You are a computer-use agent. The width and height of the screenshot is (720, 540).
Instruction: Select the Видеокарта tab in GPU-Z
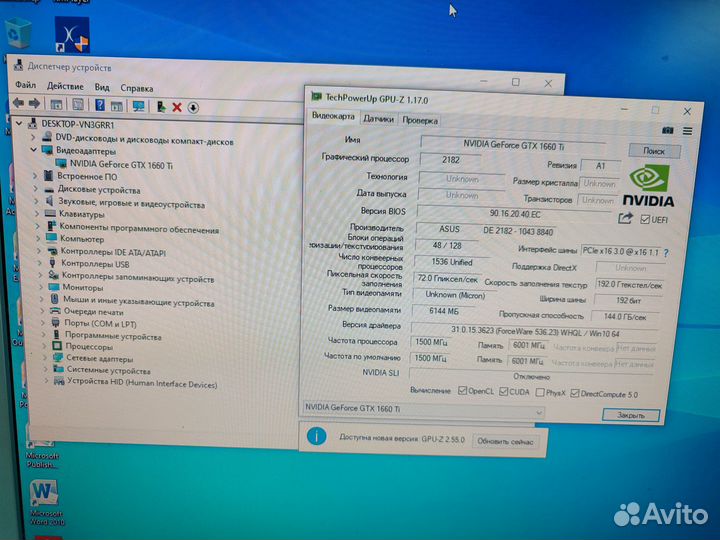(x=333, y=116)
